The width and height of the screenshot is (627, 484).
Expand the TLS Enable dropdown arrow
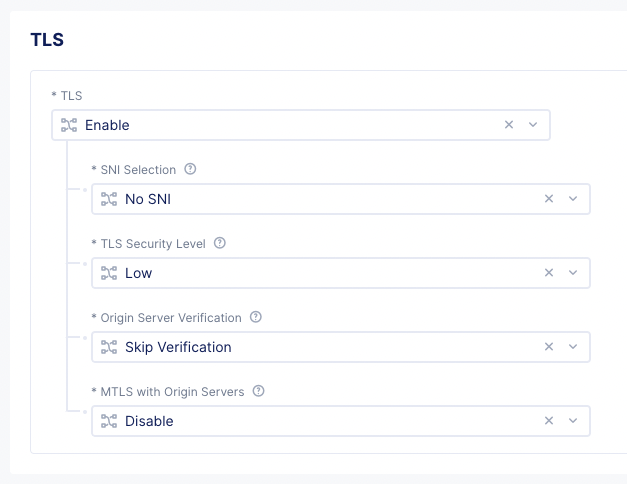tap(533, 125)
